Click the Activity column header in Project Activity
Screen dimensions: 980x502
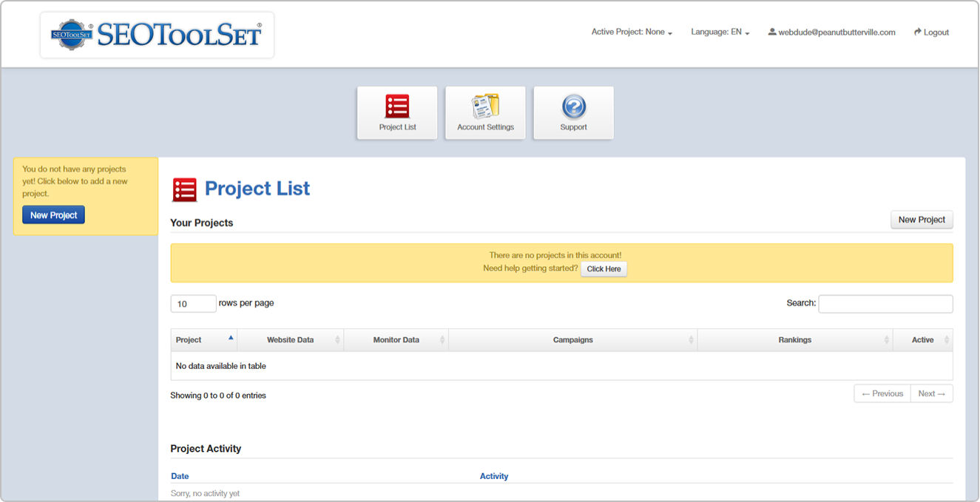494,476
